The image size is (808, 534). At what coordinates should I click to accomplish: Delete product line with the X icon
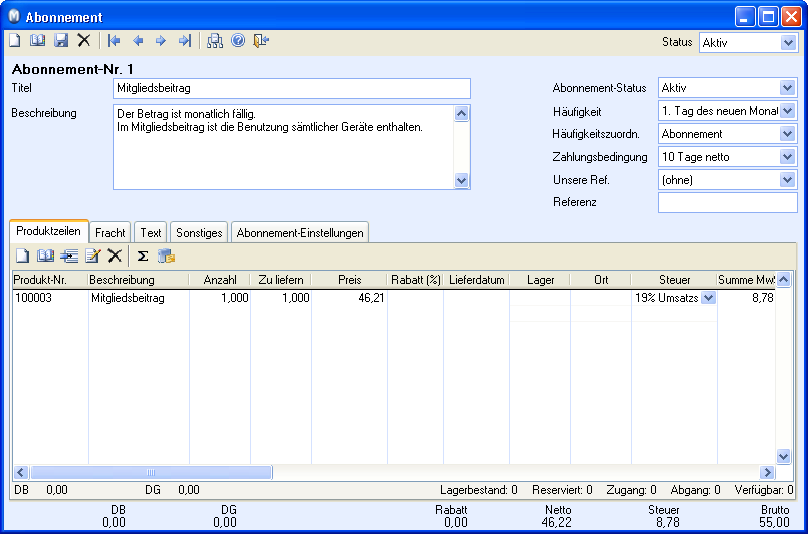point(115,256)
